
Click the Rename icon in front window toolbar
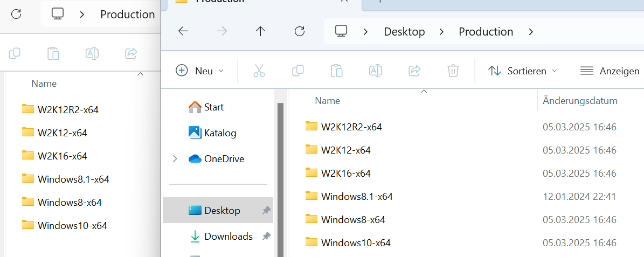(x=376, y=71)
